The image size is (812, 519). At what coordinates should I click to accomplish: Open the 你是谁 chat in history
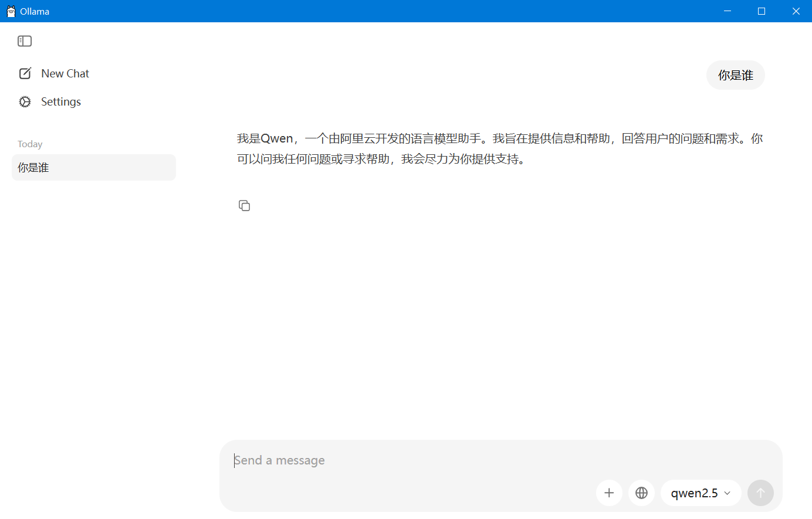point(94,167)
